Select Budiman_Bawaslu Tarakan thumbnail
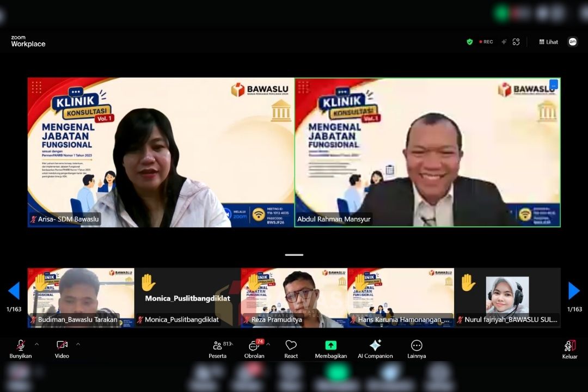 (x=81, y=298)
